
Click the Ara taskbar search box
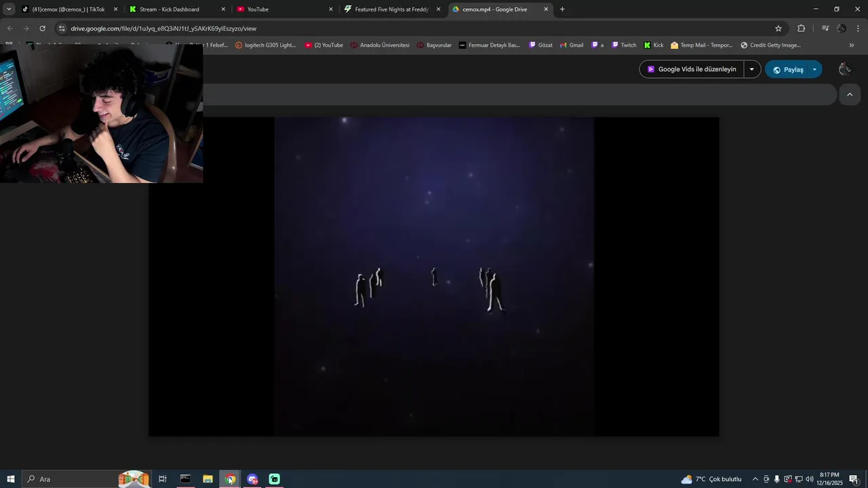(88, 479)
